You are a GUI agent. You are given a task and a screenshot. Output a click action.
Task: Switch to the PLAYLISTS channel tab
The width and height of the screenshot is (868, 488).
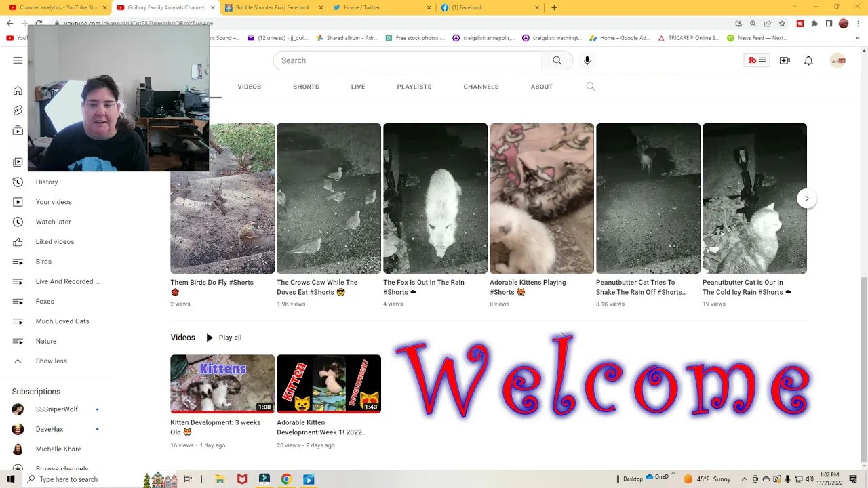point(414,87)
